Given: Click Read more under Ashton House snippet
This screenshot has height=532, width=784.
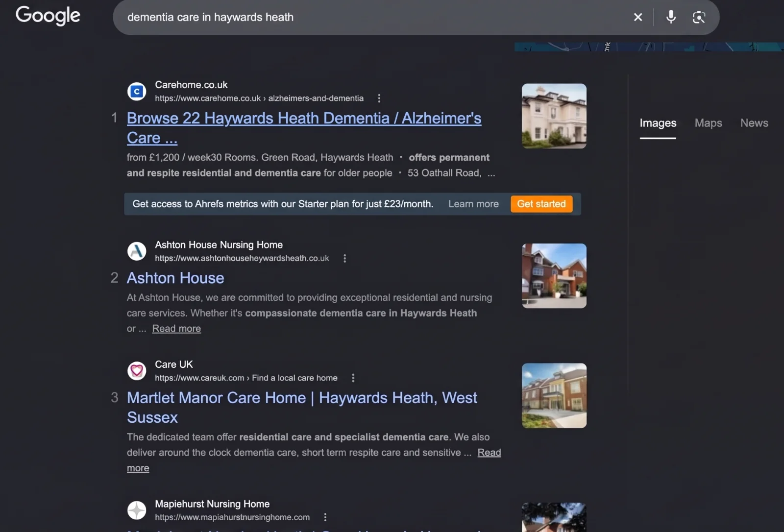Looking at the screenshot, I should point(176,329).
